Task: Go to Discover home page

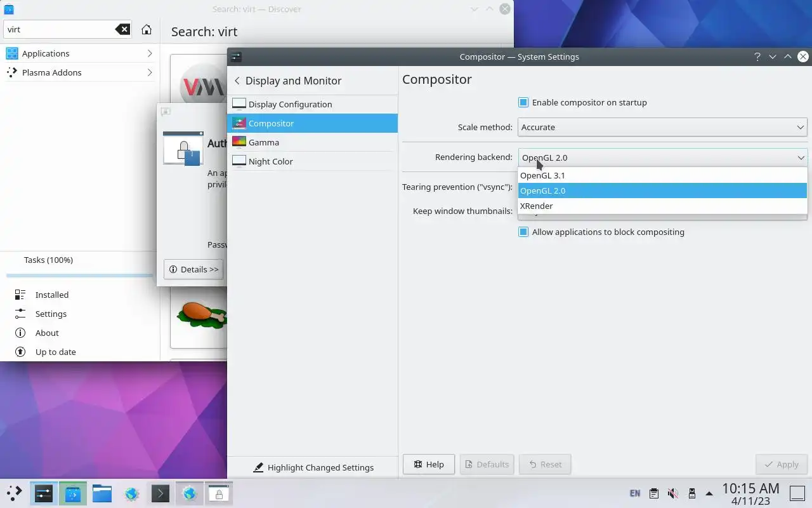Action: pyautogui.click(x=147, y=29)
